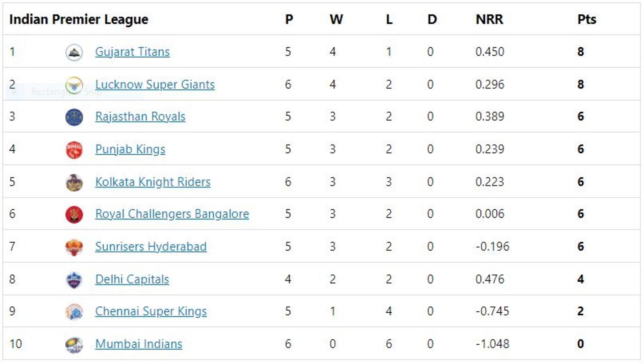This screenshot has width=644, height=364.
Task: Click the Mumbai Indians logo
Action: point(74,345)
